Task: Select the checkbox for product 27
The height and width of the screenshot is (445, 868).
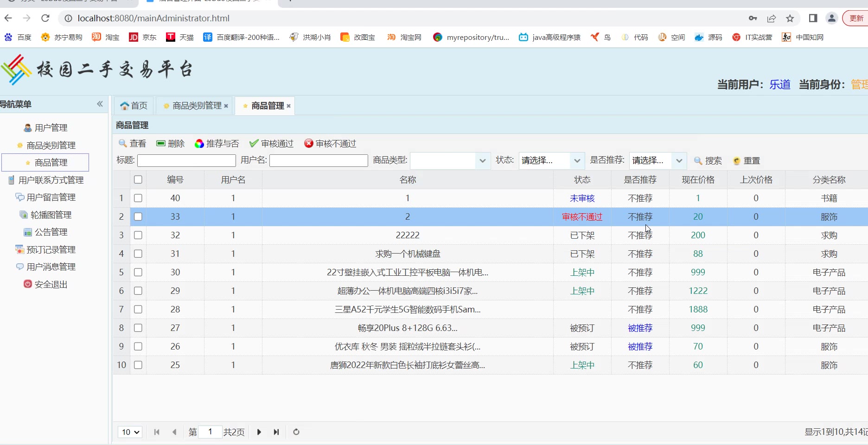Action: coord(138,328)
